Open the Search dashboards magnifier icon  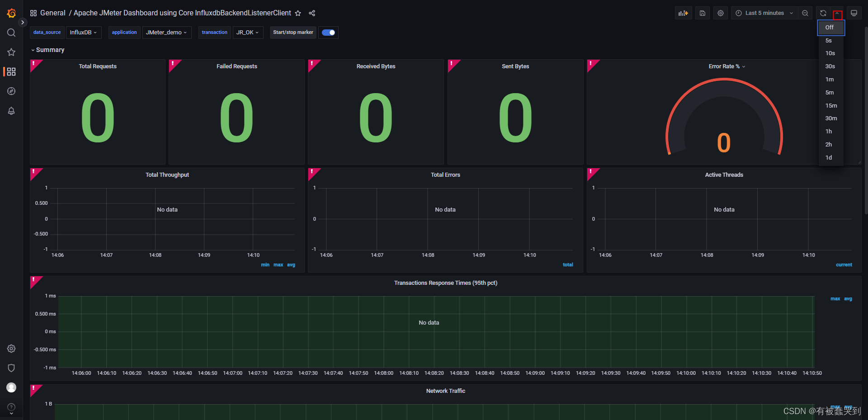(x=11, y=33)
